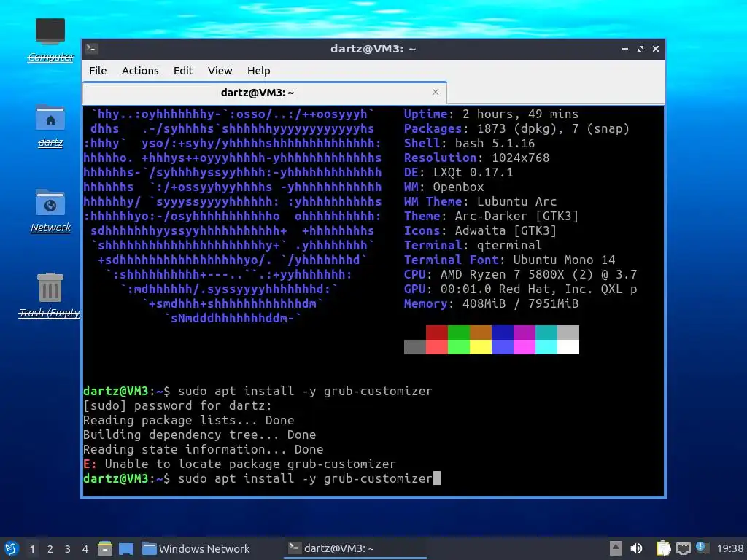Click the Terminal qterminal line

(x=473, y=245)
